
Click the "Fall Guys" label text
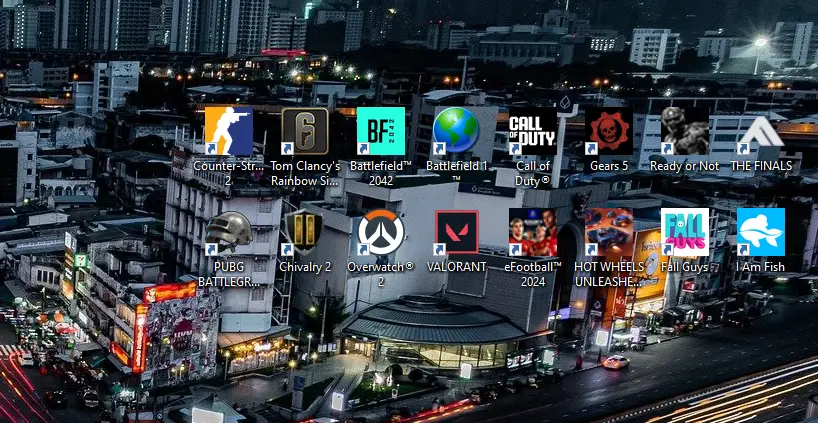pos(684,267)
